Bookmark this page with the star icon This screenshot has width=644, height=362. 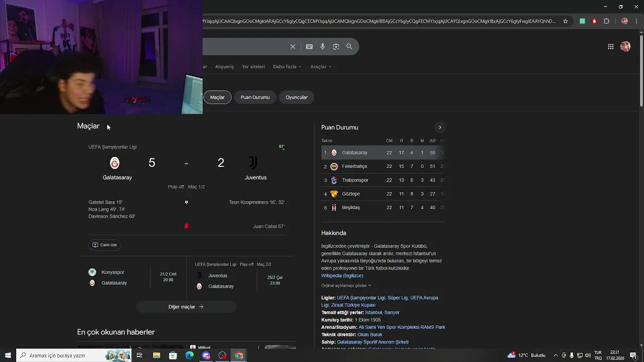coord(566,21)
